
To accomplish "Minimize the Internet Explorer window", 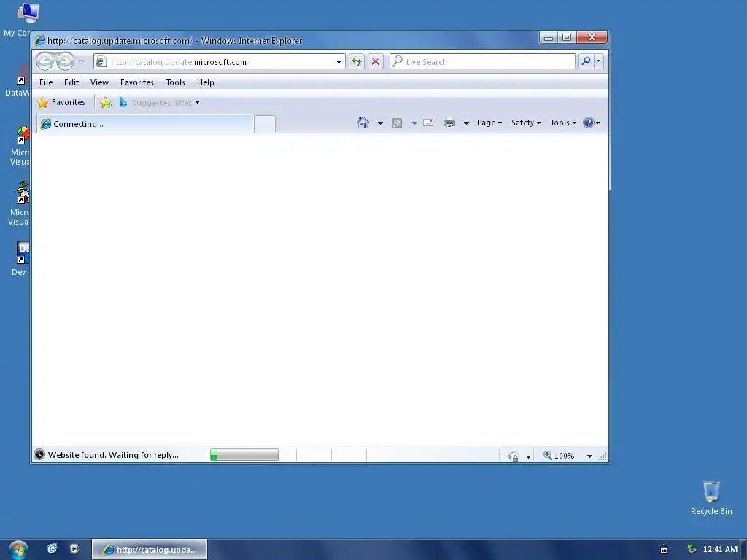I will click(549, 38).
